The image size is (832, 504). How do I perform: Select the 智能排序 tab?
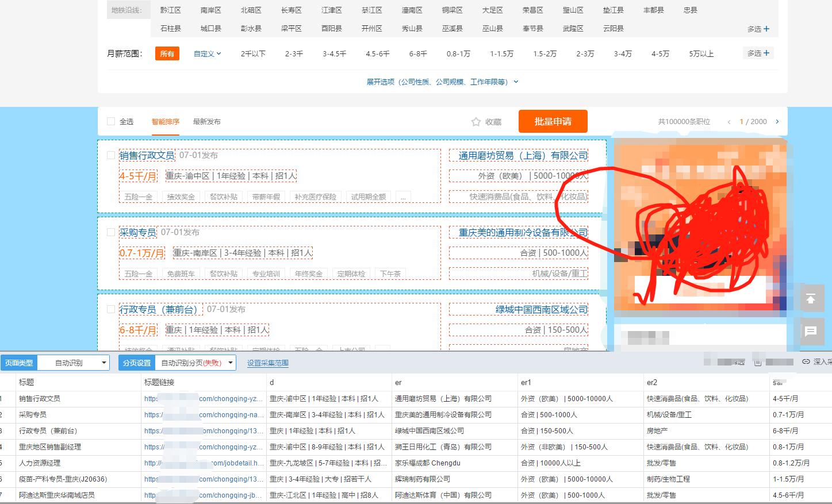coord(166,121)
